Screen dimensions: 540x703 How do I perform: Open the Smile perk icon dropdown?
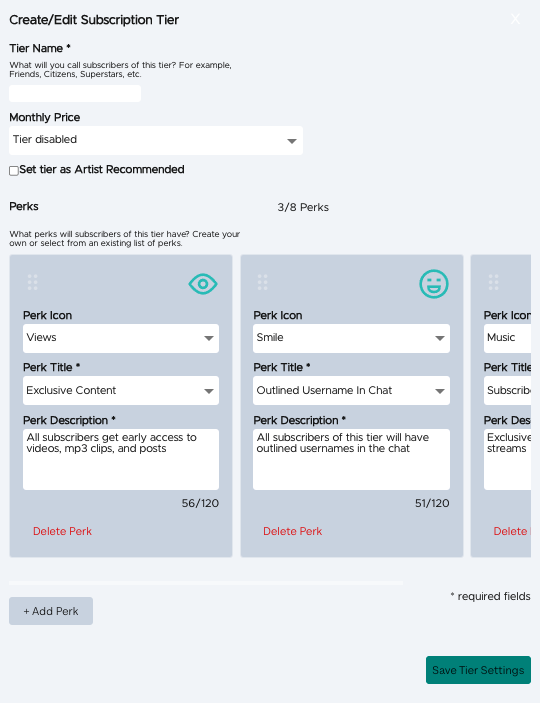(351, 338)
